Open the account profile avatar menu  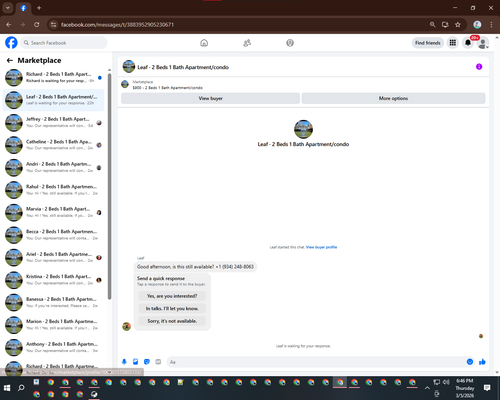(483, 43)
